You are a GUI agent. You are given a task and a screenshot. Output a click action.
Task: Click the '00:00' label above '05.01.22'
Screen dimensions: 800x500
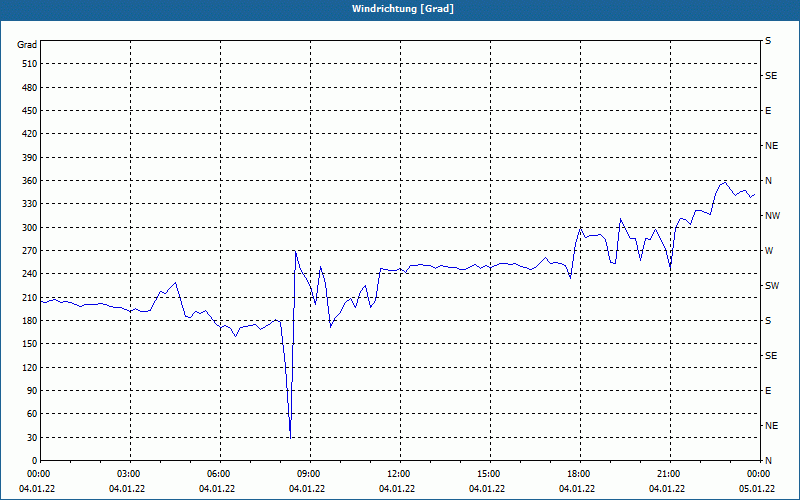click(x=758, y=474)
